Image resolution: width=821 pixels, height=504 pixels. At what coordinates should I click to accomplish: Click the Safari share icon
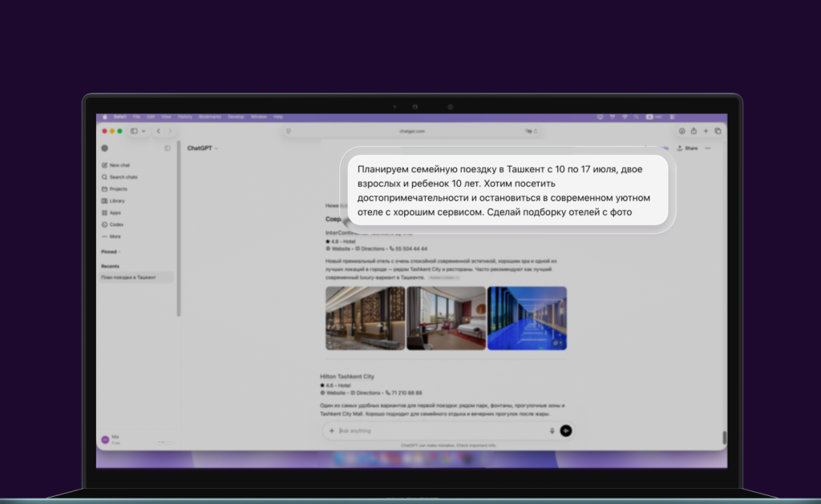click(694, 131)
